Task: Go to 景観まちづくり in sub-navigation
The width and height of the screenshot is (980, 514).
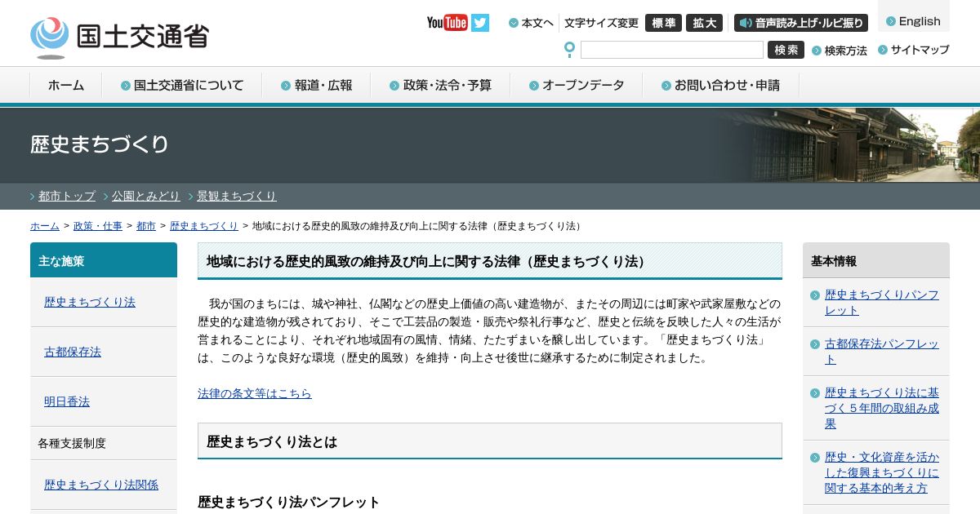Action: point(237,196)
